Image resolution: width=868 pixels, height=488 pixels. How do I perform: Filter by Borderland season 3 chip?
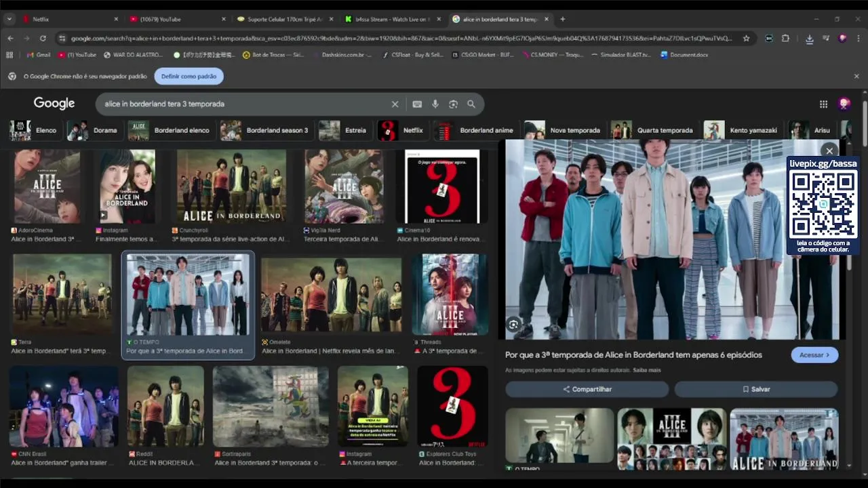click(265, 130)
